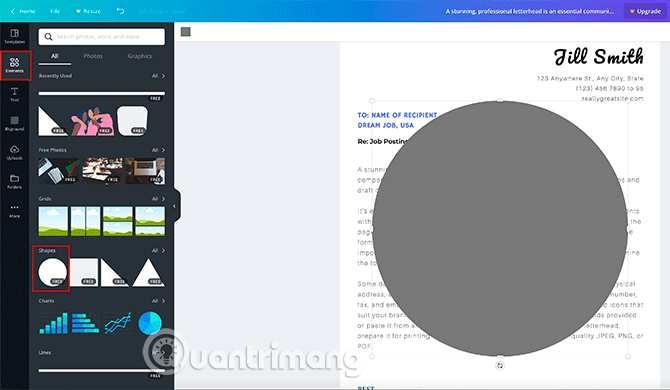Screen dimensions: 670x390
Task: Open the Text sidebar panel
Action: click(15, 94)
